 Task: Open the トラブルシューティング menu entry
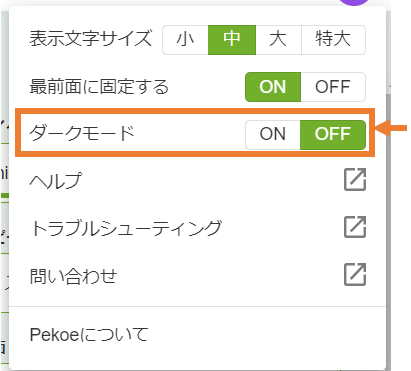pos(197,228)
